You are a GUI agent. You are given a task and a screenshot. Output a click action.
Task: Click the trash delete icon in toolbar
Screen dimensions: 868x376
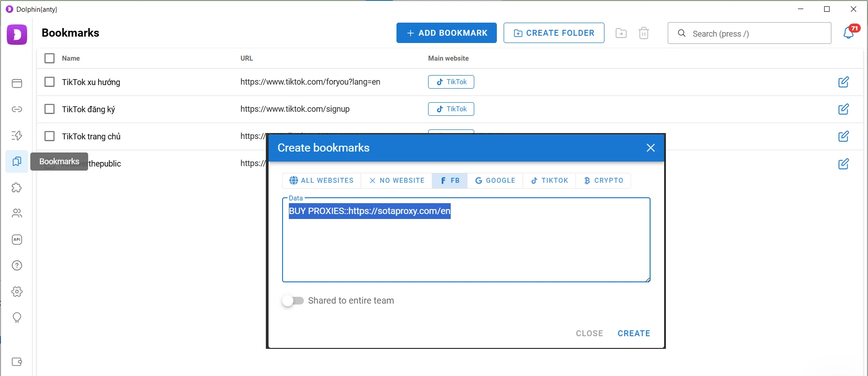pos(644,33)
